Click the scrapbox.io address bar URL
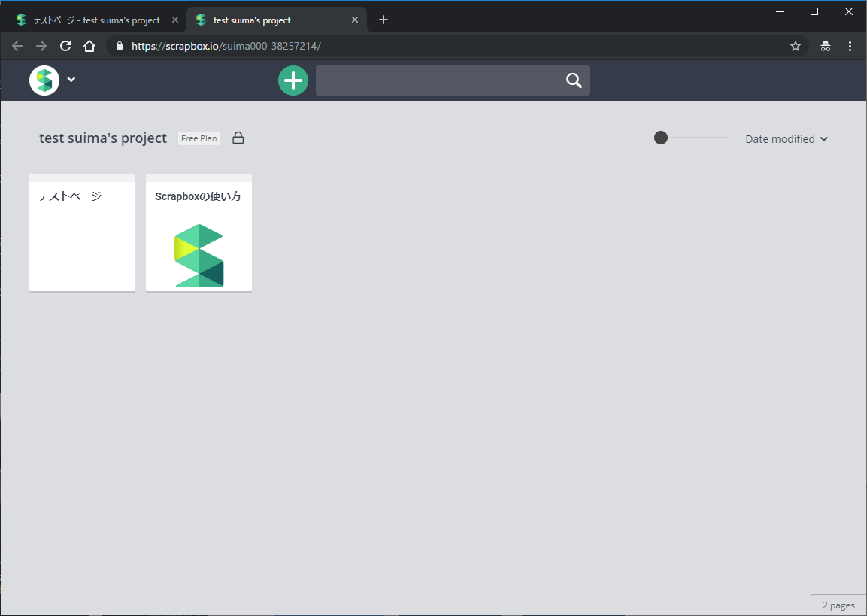The width and height of the screenshot is (867, 616). (x=226, y=46)
